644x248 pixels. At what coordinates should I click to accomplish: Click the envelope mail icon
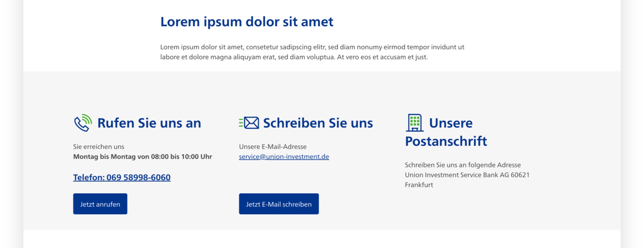coord(249,123)
